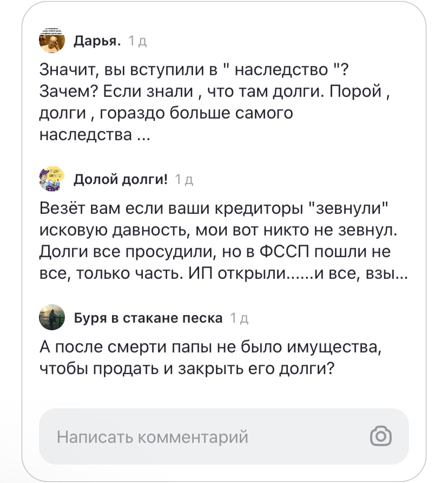Screen dimensions: 448x483
Task: Open the Буря в стакане песка avatar
Action: pos(51,318)
